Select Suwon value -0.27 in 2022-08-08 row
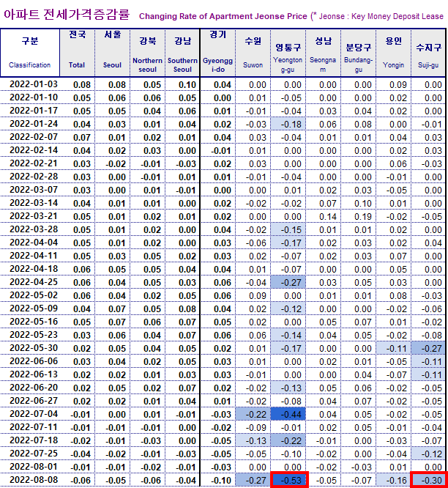448x488 pixels. (253, 480)
